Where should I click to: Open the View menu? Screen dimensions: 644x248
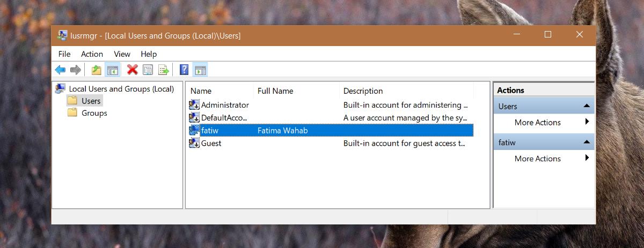click(122, 54)
